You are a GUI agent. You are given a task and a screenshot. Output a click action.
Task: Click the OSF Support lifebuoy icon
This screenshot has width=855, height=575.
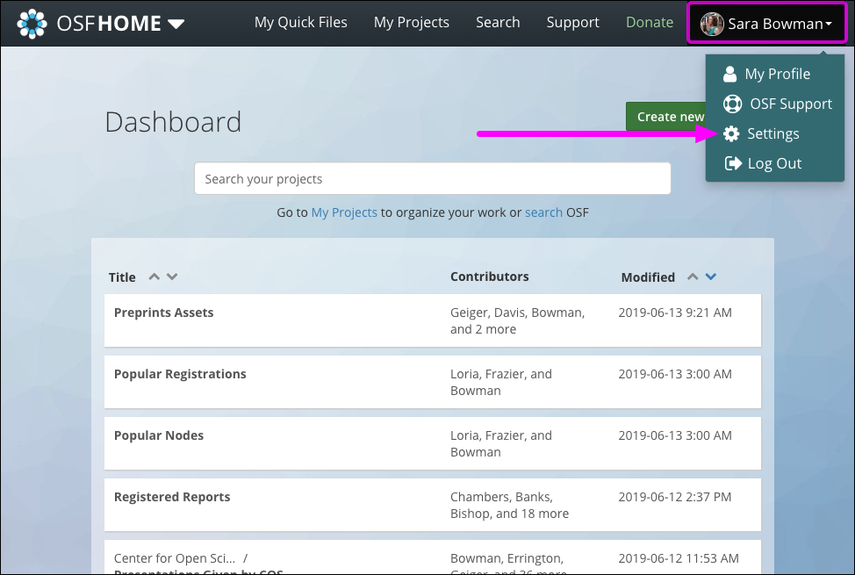tap(732, 104)
